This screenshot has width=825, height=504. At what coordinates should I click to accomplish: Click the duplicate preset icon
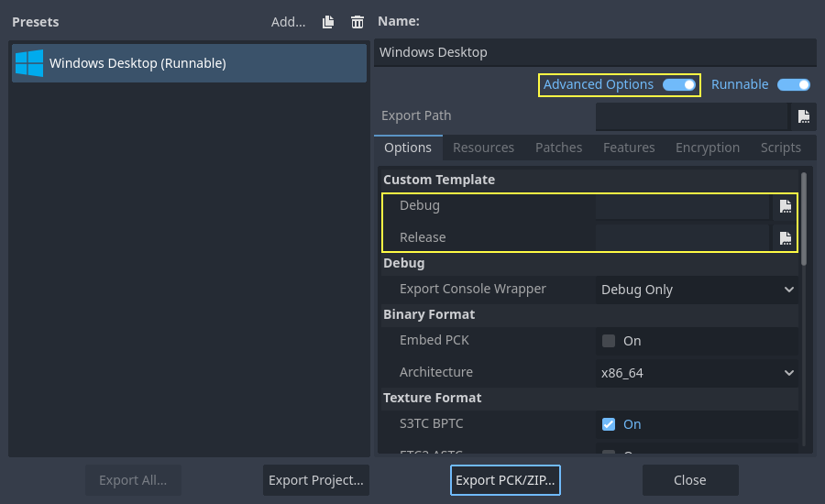pos(328,22)
